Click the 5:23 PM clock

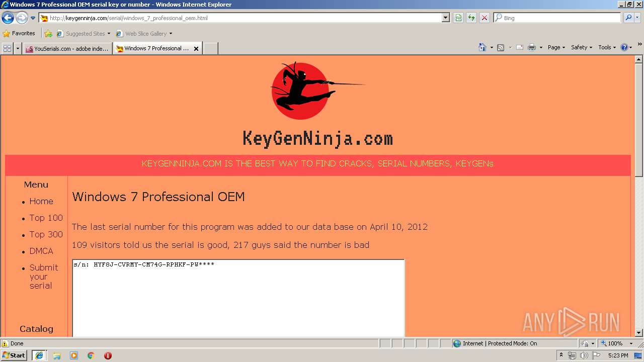pos(618,355)
